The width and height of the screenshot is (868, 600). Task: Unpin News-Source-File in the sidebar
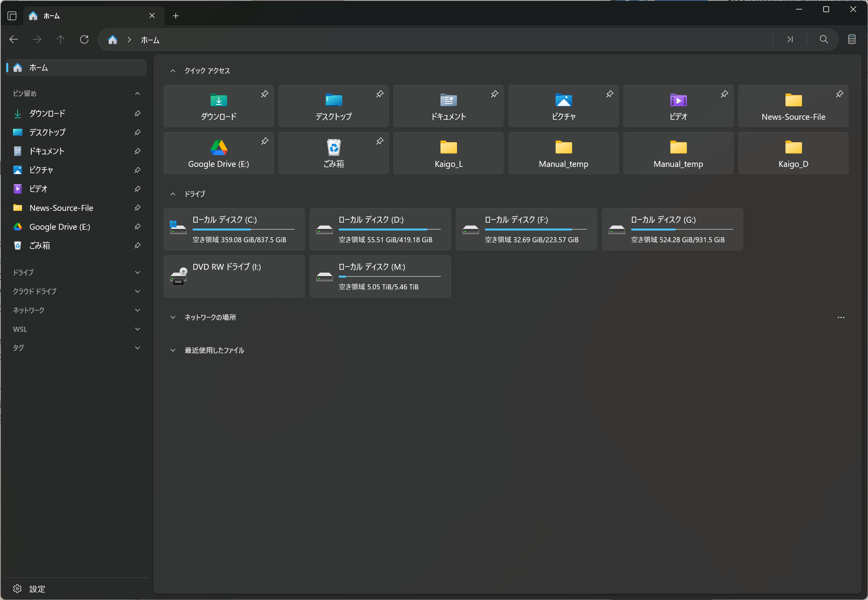[x=137, y=208]
